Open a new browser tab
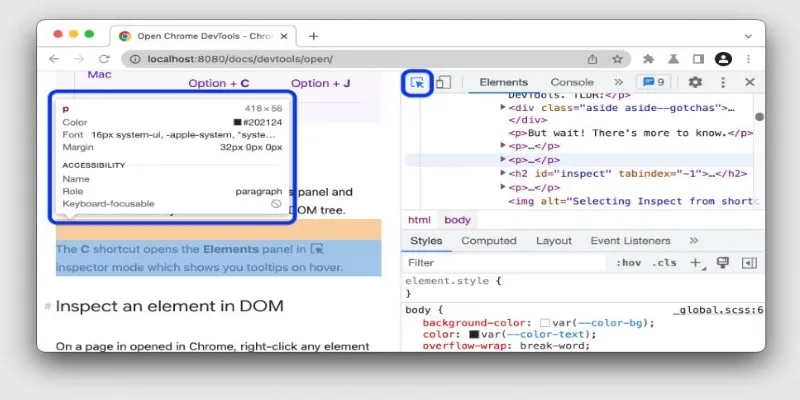The width and height of the screenshot is (800, 400). (x=313, y=36)
